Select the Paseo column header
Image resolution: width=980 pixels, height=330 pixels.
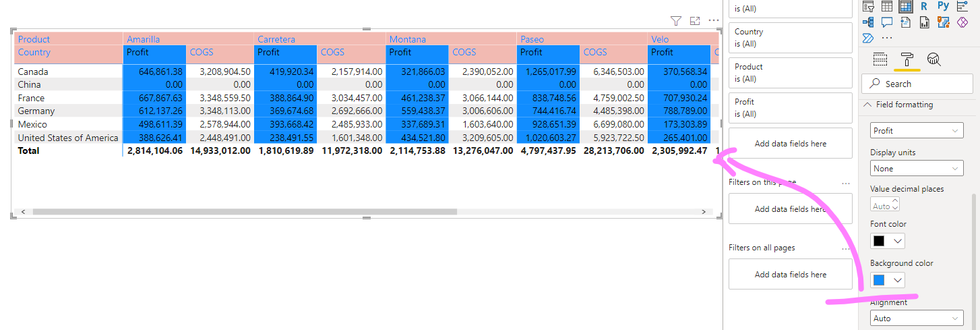click(x=532, y=39)
